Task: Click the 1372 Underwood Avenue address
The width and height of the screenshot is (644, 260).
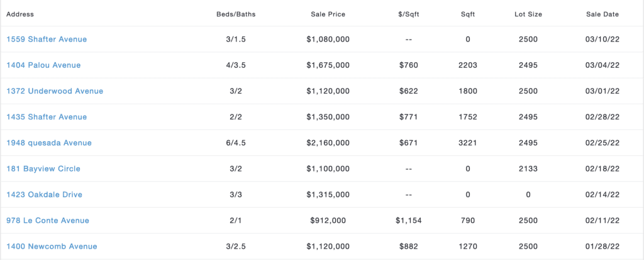Action: pos(55,91)
